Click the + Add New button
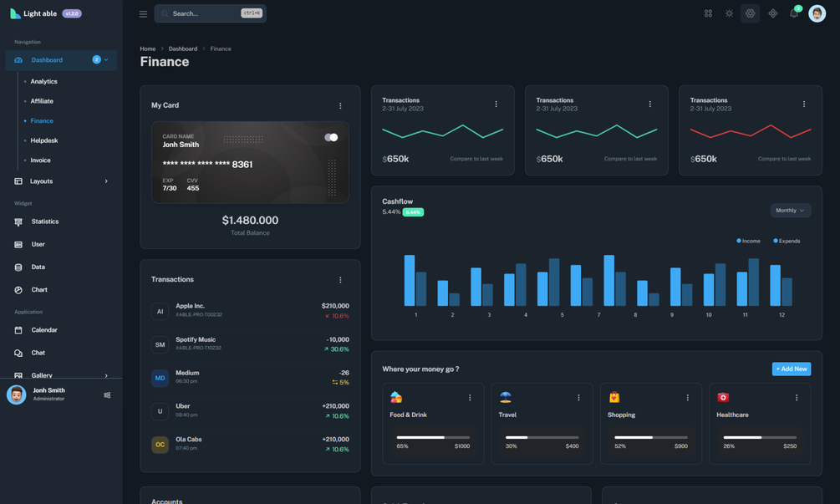This screenshot has width=840, height=504. [792, 369]
